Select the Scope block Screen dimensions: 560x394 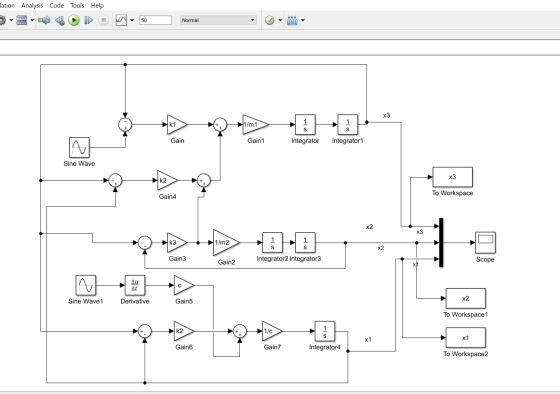(x=485, y=243)
